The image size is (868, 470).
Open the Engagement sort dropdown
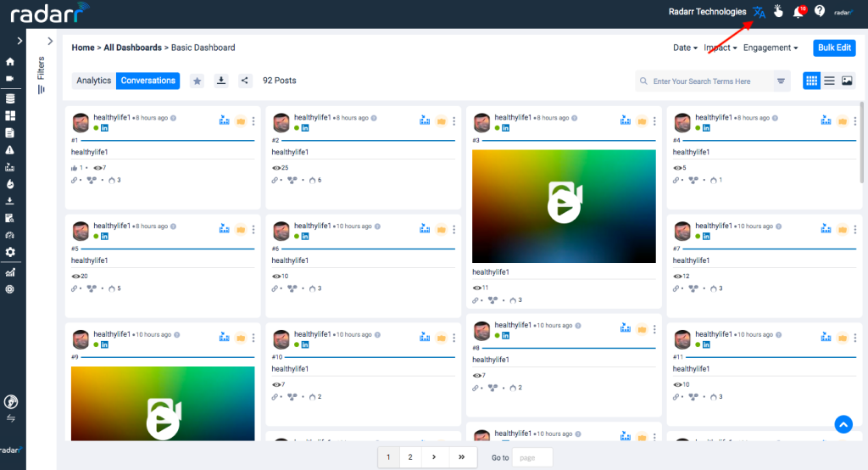[x=771, y=48]
